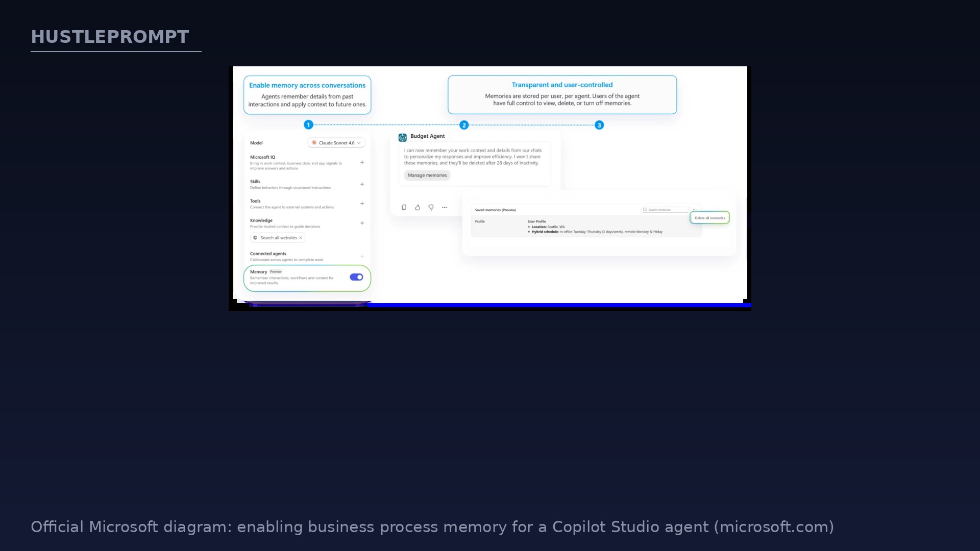This screenshot has width=980, height=551.
Task: Click the globe icon in Search all websites
Action: click(255, 238)
